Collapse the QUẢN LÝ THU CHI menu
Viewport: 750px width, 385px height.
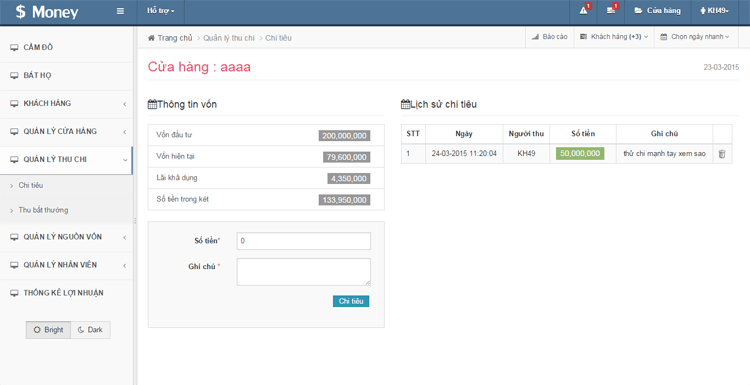(66, 160)
